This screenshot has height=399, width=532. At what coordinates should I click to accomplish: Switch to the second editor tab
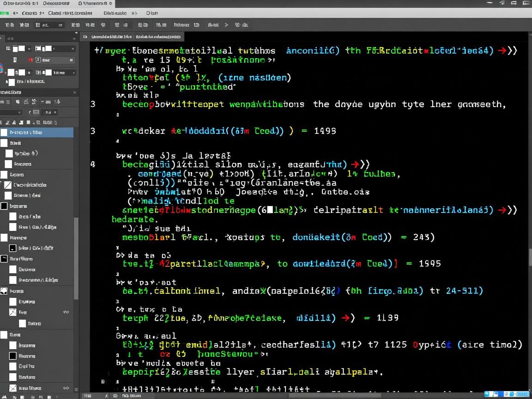pyautogui.click(x=159, y=36)
